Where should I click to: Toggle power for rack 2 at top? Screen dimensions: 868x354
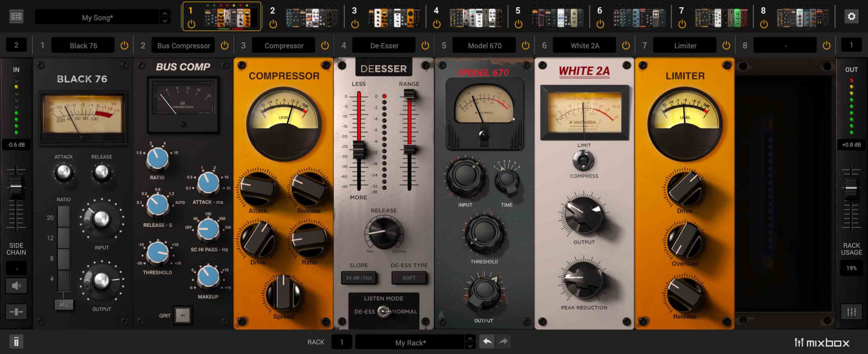click(x=273, y=24)
